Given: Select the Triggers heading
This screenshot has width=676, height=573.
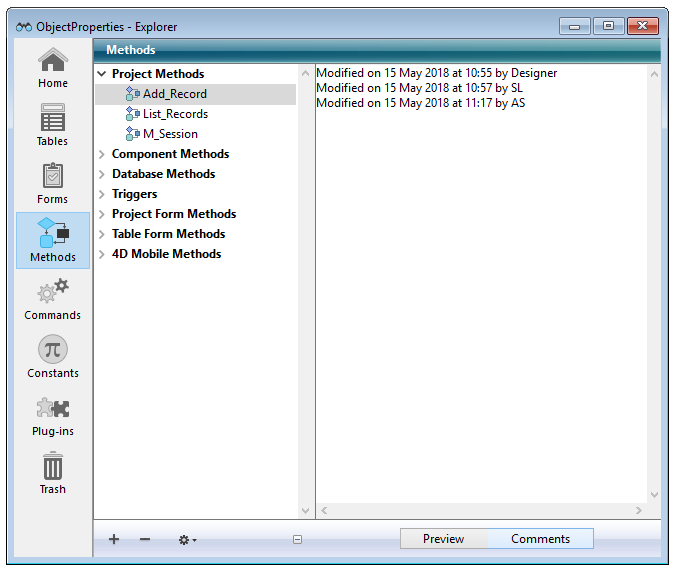Looking at the screenshot, I should click(x=135, y=194).
